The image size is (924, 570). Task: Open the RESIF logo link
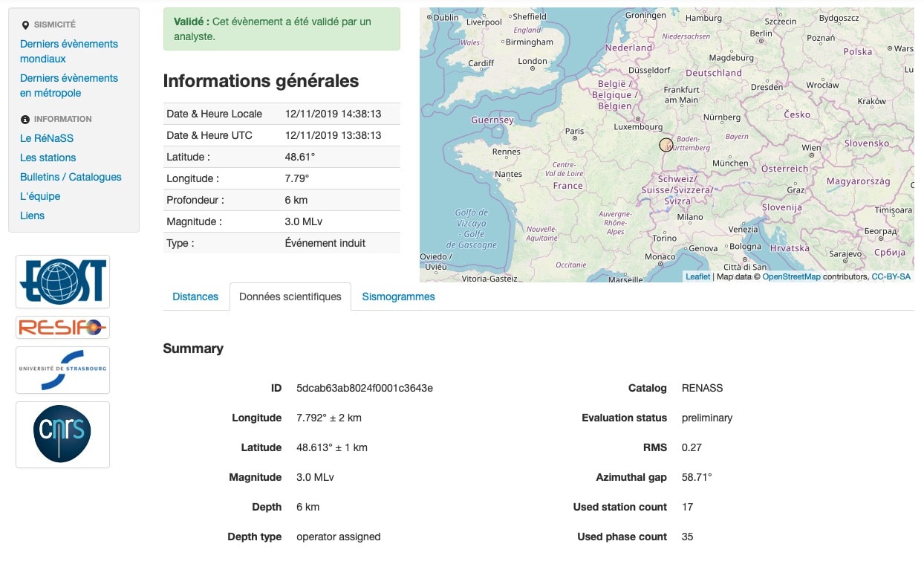62,327
